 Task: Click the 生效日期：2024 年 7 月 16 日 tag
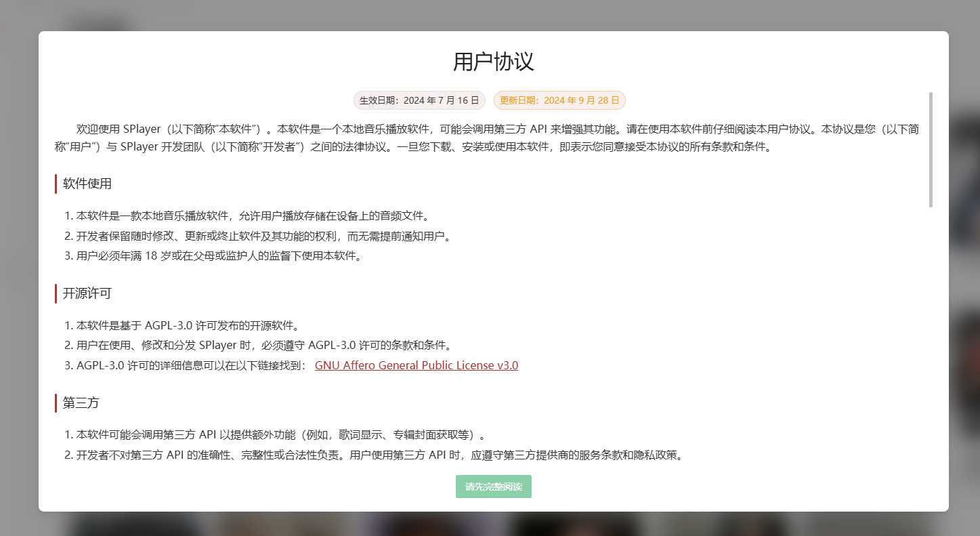pos(419,100)
